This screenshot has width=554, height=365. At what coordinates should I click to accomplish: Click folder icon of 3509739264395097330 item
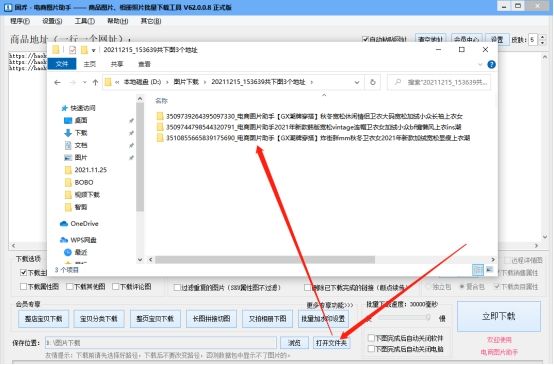pos(160,116)
